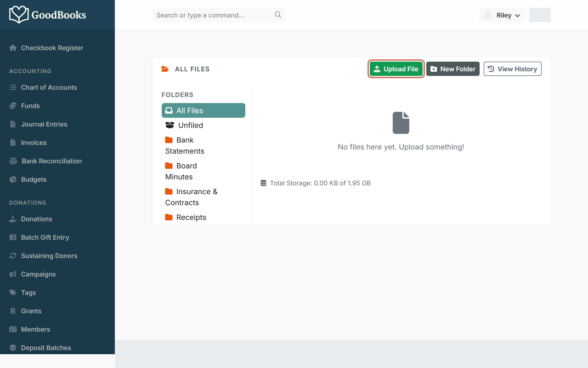Navigate to Sustaining Donors label
The height and width of the screenshot is (368, 588).
tap(49, 256)
